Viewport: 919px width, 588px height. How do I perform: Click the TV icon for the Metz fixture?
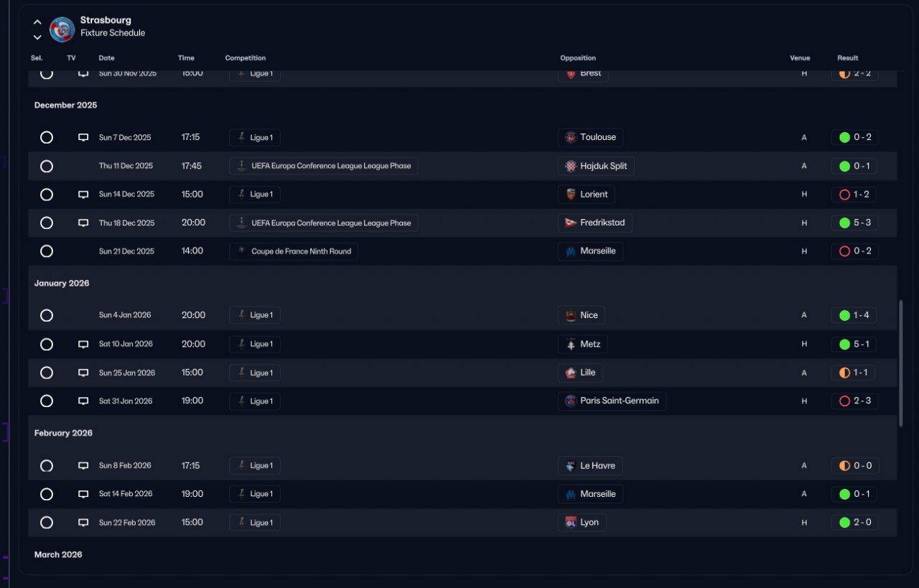pos(83,345)
